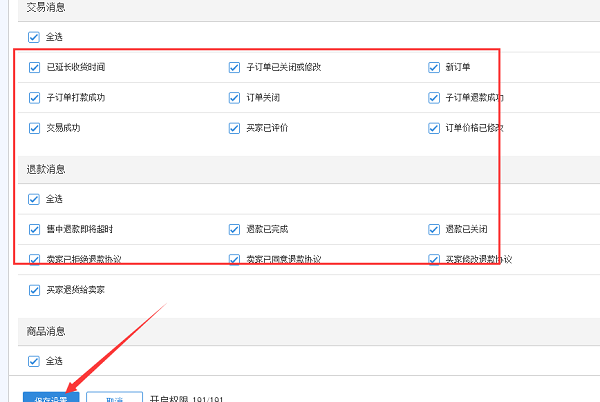The width and height of the screenshot is (600, 402).
Task: Uncheck the 新订单 checkbox
Action: coord(434,67)
